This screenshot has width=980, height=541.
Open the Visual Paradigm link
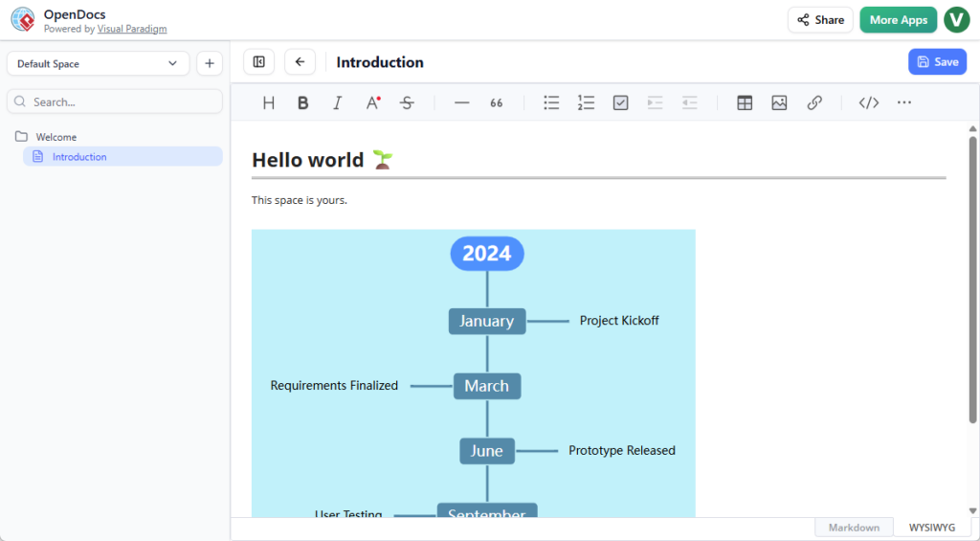[x=132, y=30]
